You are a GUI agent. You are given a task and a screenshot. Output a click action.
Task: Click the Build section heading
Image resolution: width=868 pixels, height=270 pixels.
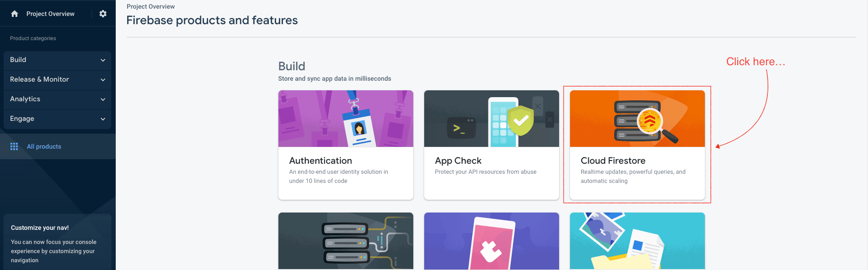coord(292,66)
